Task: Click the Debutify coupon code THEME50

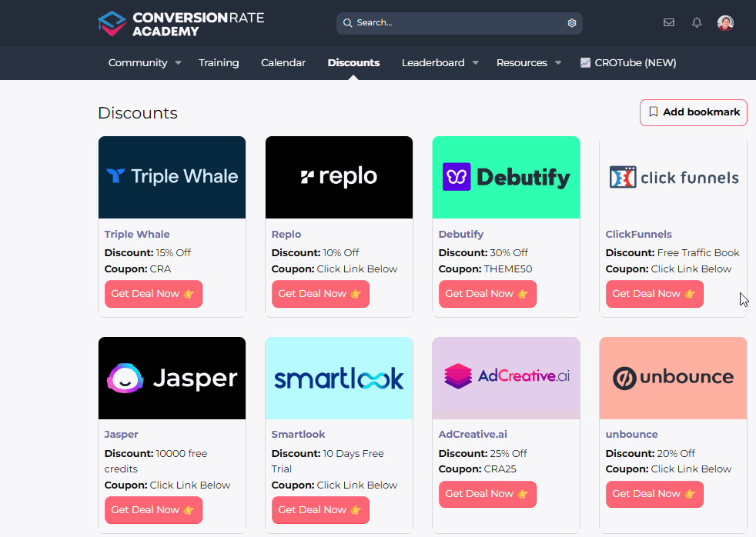Action: 508,268
